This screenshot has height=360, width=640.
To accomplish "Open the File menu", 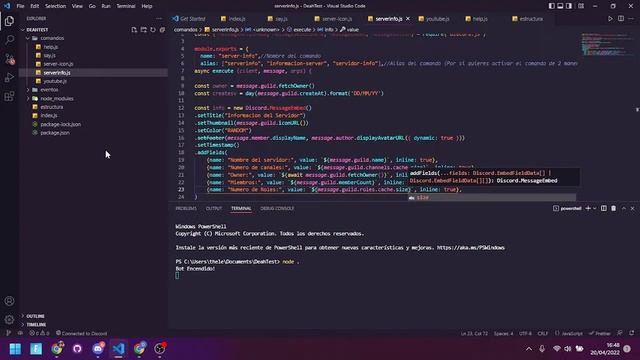I will click(x=20, y=6).
